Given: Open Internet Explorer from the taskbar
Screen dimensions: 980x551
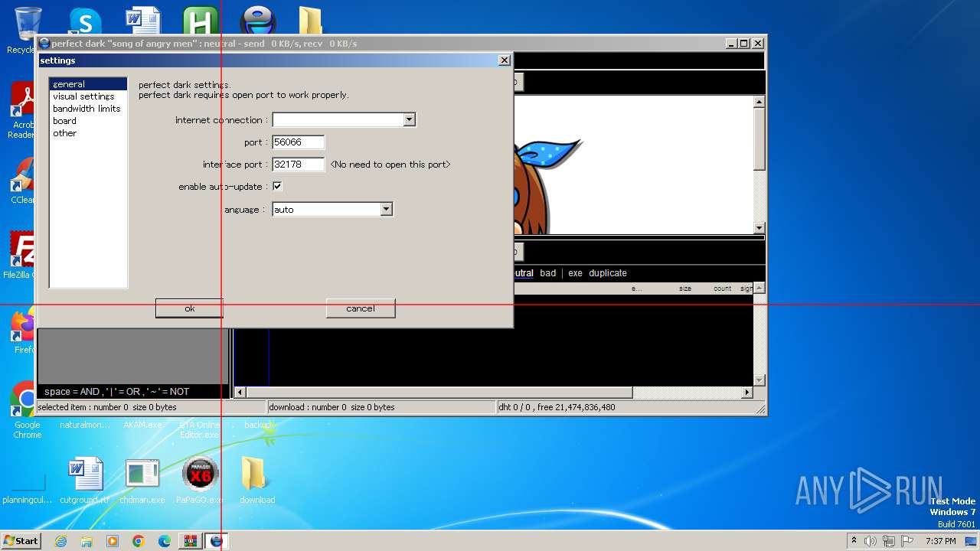Looking at the screenshot, I should [x=60, y=541].
